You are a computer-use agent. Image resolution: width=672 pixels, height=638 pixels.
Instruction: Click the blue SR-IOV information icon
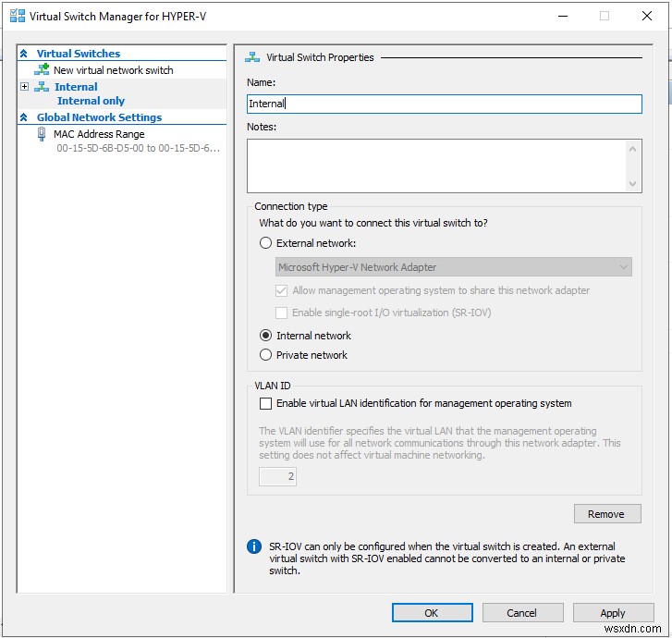tap(253, 546)
